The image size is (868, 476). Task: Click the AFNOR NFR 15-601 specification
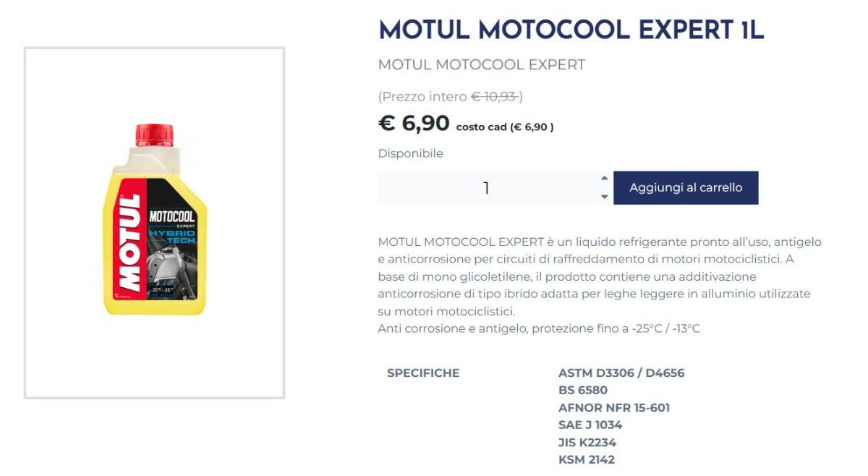pyautogui.click(x=613, y=408)
